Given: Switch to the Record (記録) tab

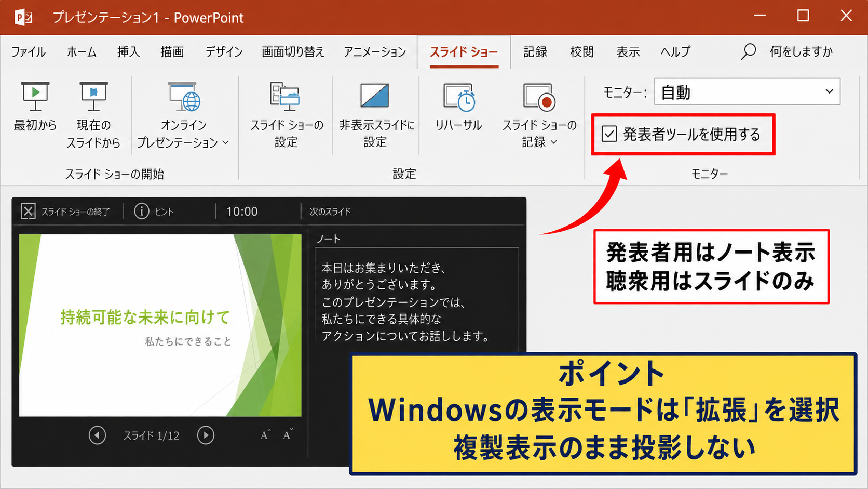Looking at the screenshot, I should point(535,52).
